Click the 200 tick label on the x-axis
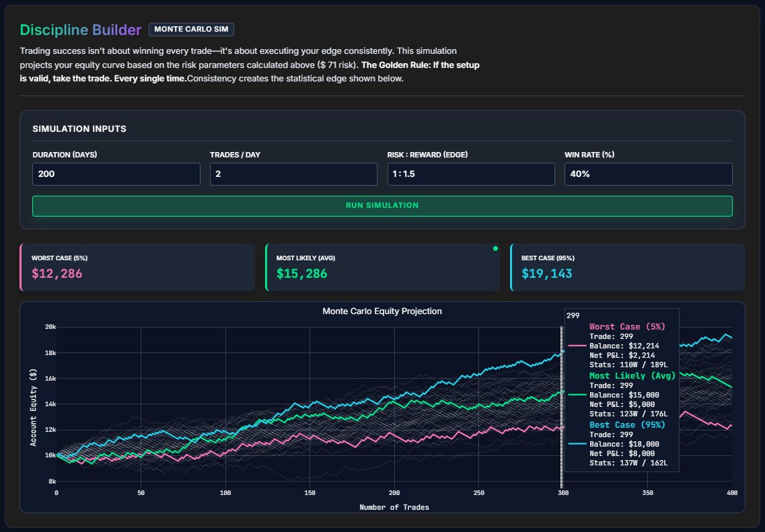The height and width of the screenshot is (532, 765). (x=394, y=493)
